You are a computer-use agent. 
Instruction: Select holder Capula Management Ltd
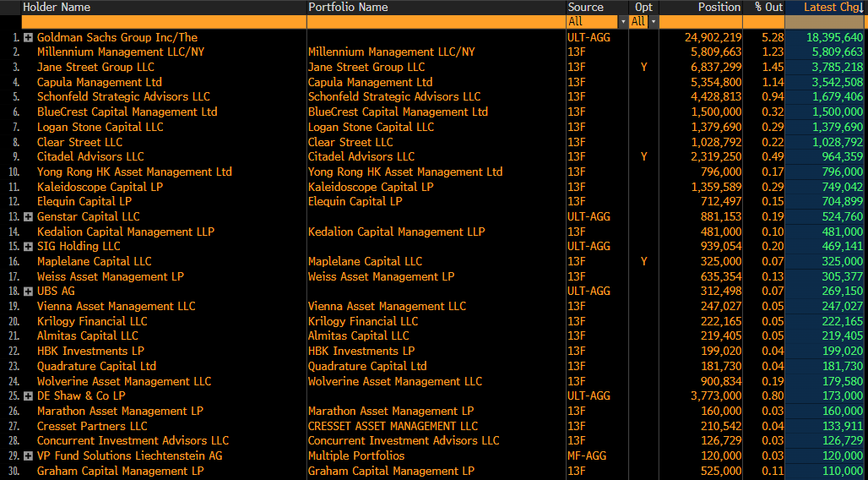click(x=100, y=82)
